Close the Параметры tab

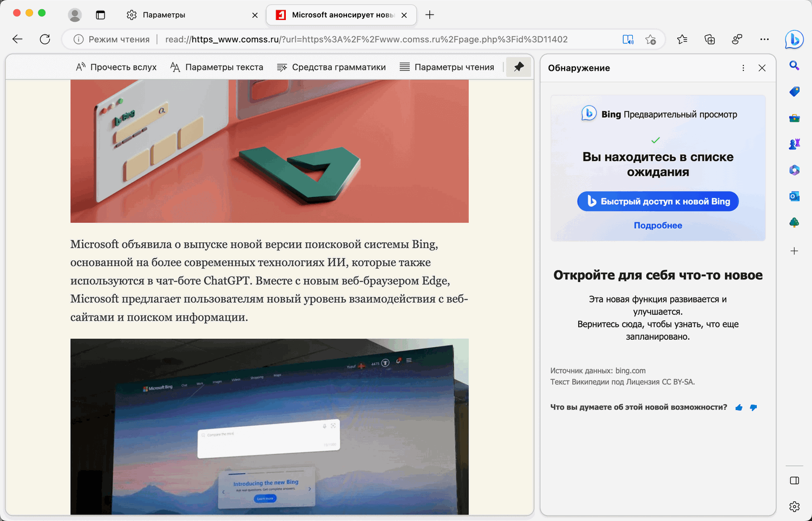click(255, 15)
